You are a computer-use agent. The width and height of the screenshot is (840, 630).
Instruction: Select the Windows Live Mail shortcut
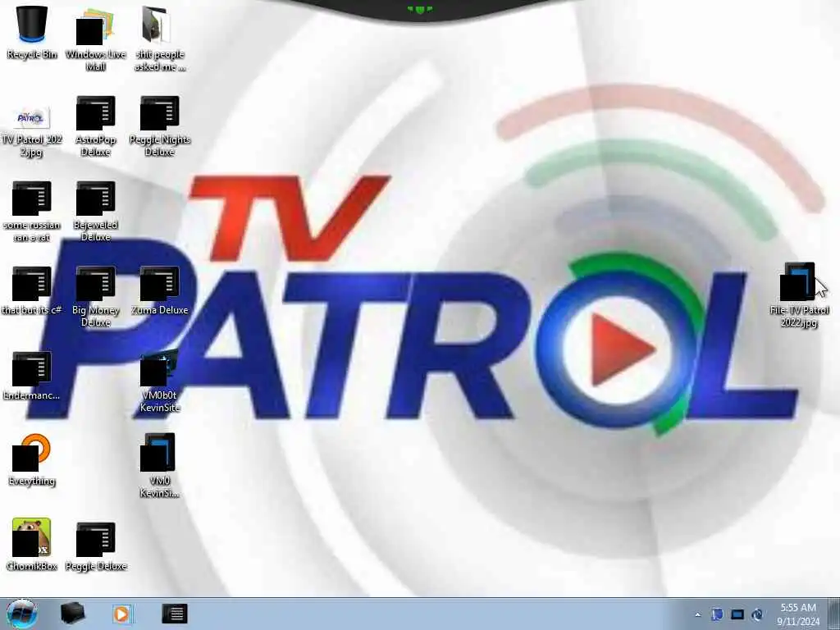(95, 39)
